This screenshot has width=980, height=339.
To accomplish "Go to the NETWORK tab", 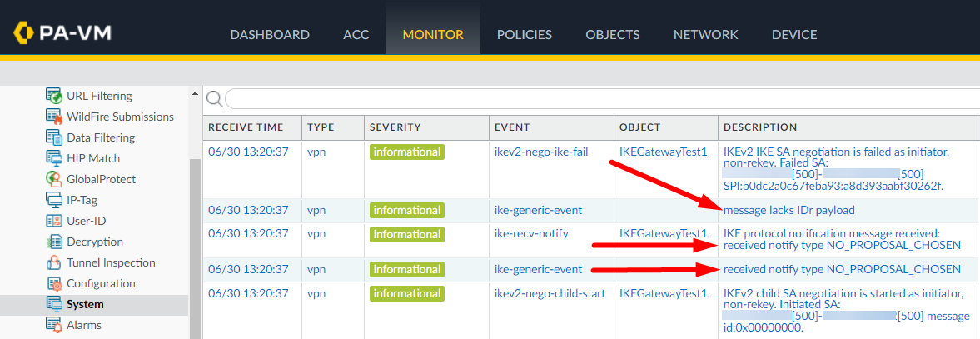I will coord(705,34).
